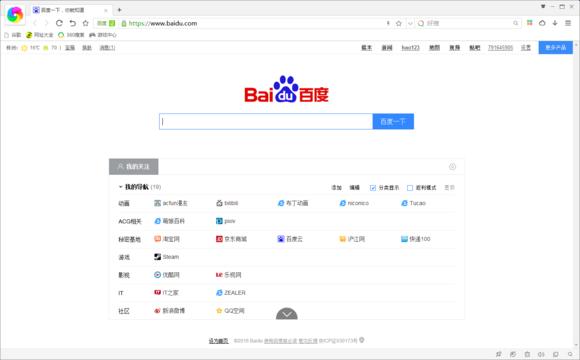Click the blue More Products button
Screen dimensions: 580x360
(x=556, y=48)
